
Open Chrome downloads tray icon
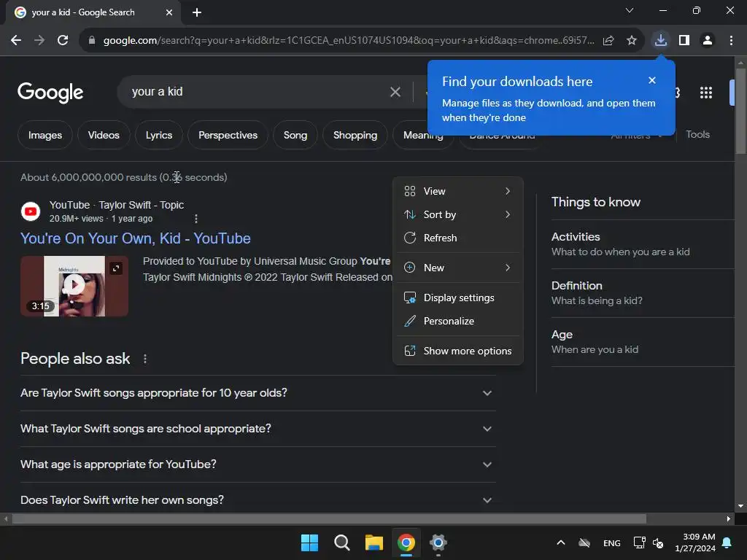pos(660,40)
